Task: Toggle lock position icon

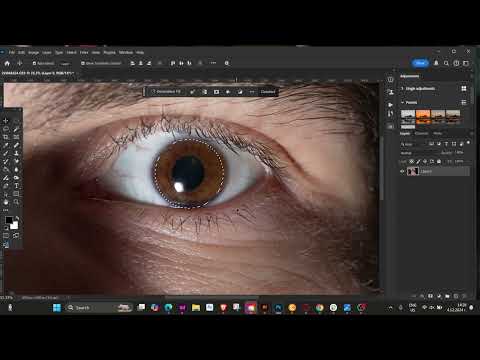Action: 425,161
